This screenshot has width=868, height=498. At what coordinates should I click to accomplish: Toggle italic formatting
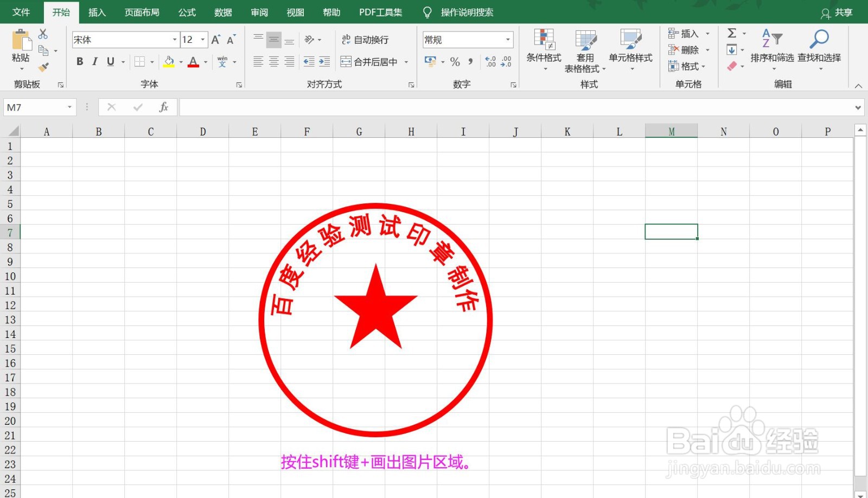(94, 61)
